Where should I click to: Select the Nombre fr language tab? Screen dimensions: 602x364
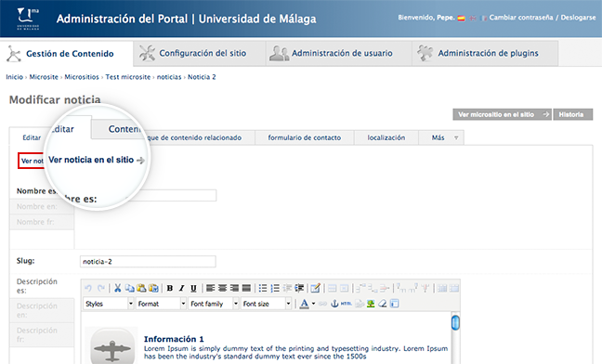[x=42, y=222]
